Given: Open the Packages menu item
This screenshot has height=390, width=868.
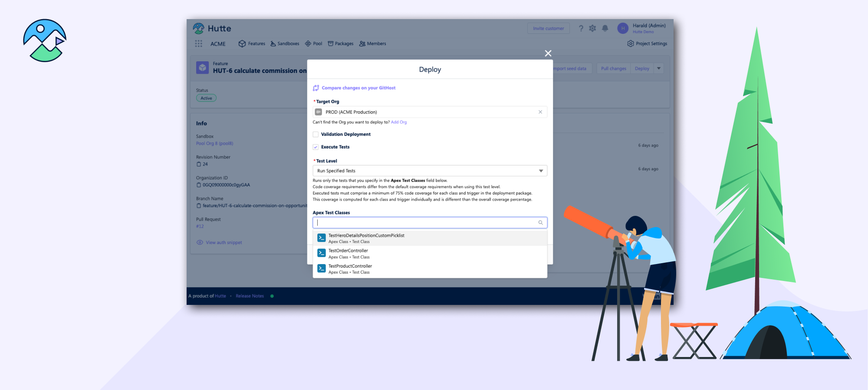Looking at the screenshot, I should 340,43.
